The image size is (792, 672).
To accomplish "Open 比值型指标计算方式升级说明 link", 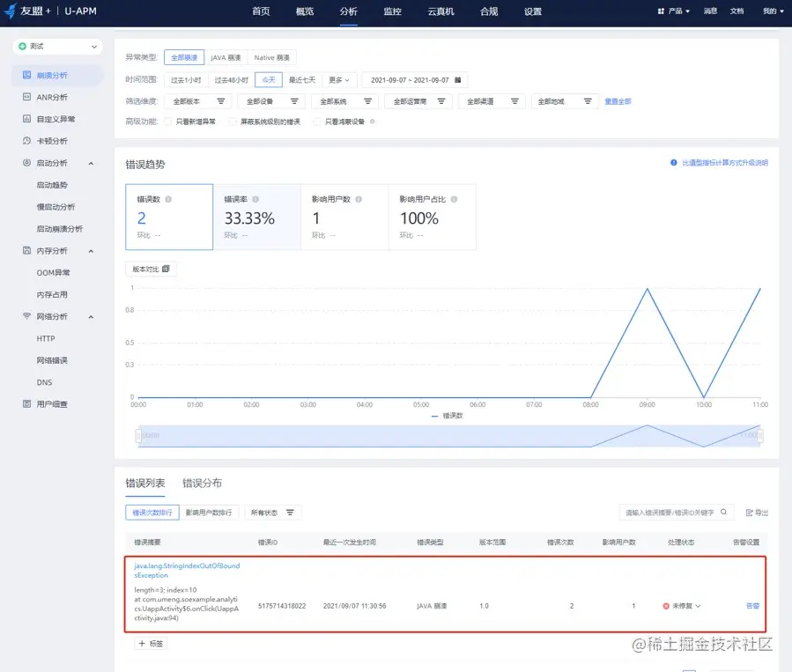I will point(725,163).
